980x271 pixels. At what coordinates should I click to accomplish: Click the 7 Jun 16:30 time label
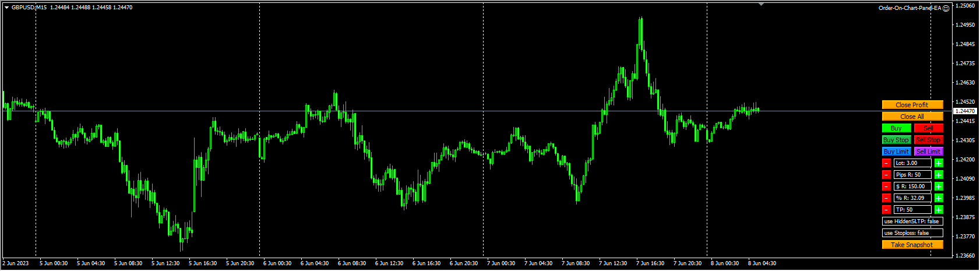pyautogui.click(x=650, y=263)
